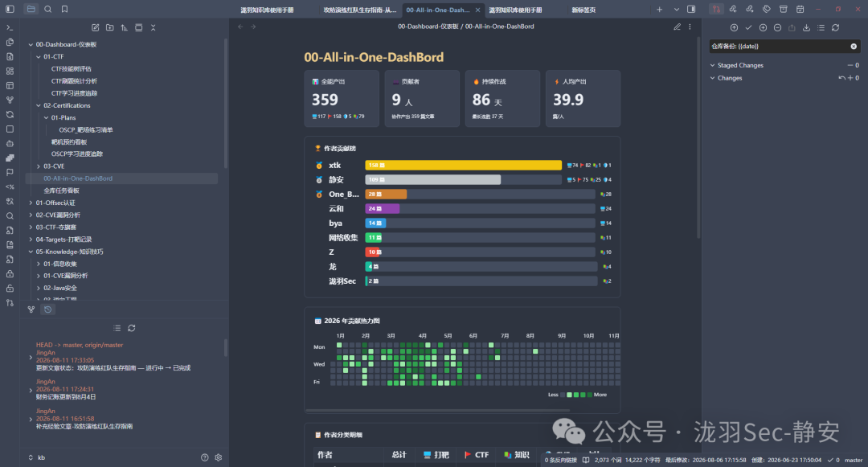
Task: Select the Git history view clock tab
Action: [48, 309]
